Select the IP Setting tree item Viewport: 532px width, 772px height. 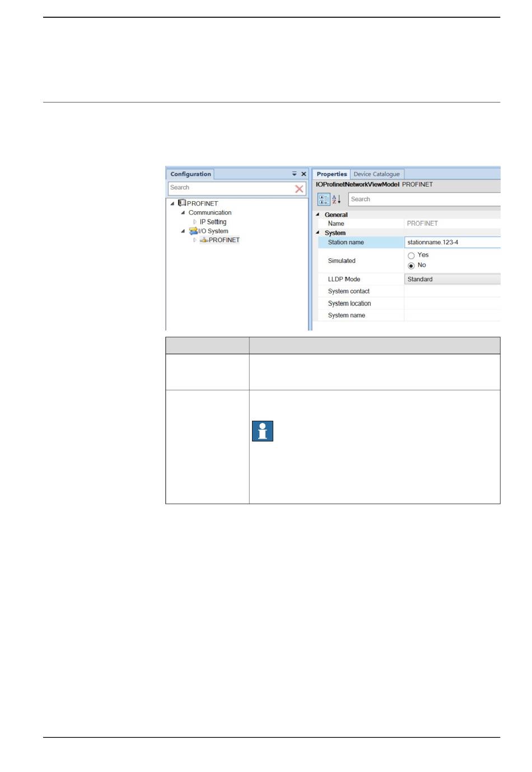pyautogui.click(x=213, y=222)
